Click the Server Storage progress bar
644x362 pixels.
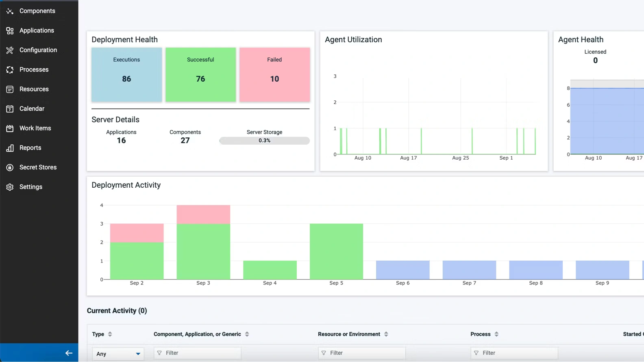[264, 141]
